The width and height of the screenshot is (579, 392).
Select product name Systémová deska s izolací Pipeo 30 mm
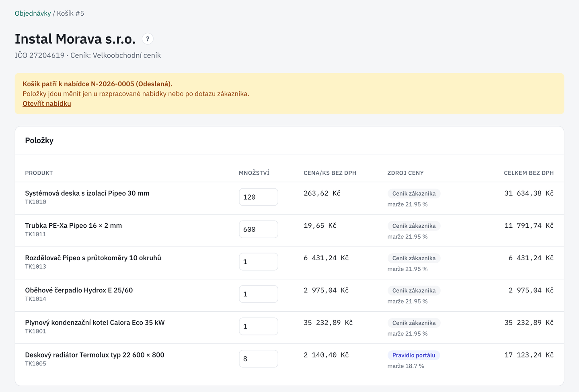pyautogui.click(x=87, y=193)
